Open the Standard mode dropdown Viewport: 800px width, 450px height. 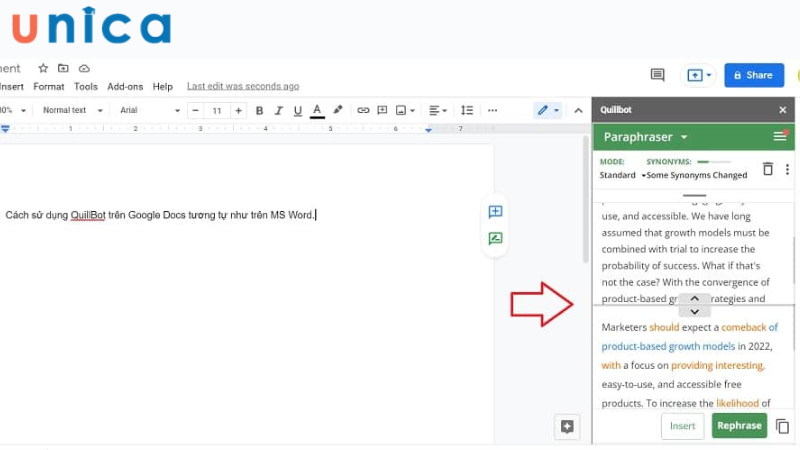[622, 175]
